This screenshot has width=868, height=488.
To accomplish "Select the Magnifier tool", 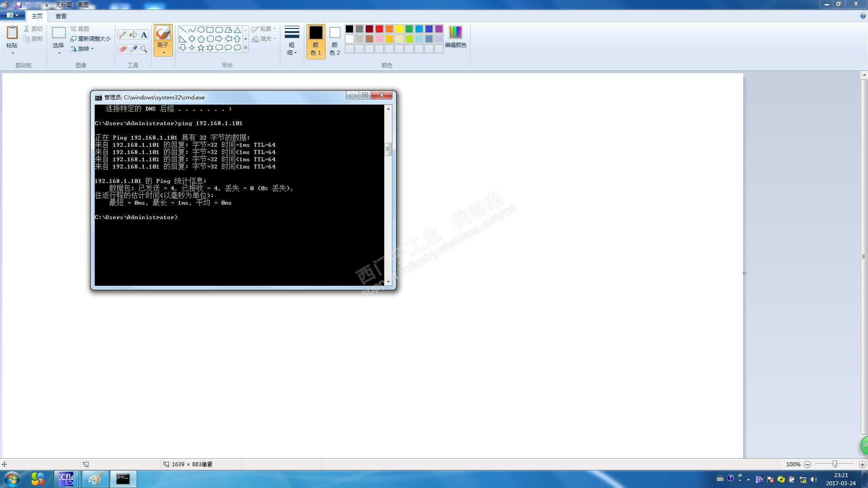I will point(144,49).
